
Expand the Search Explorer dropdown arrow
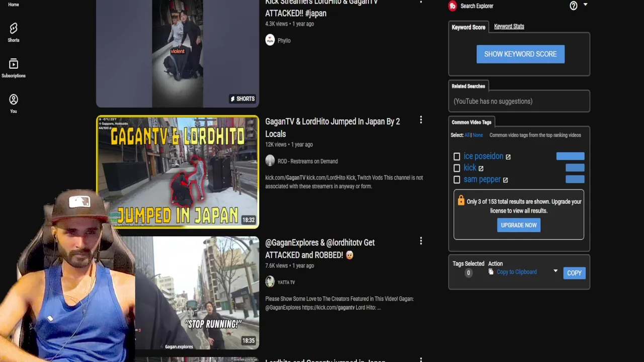(x=585, y=5)
